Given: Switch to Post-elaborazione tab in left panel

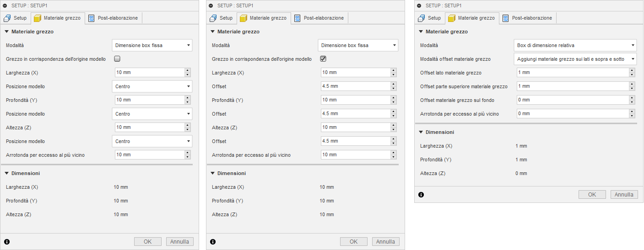Looking at the screenshot, I should [x=113, y=18].
